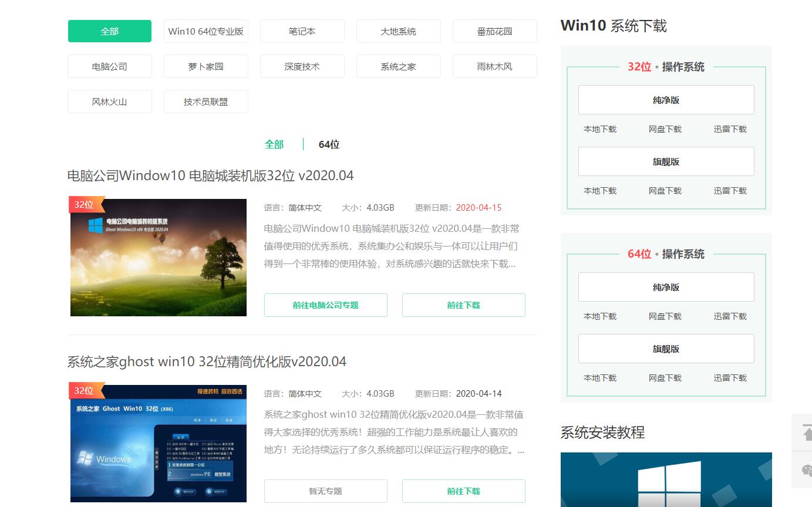This screenshot has height=507, width=812.
Task: Select the 风林火山 category filter
Action: coord(109,101)
